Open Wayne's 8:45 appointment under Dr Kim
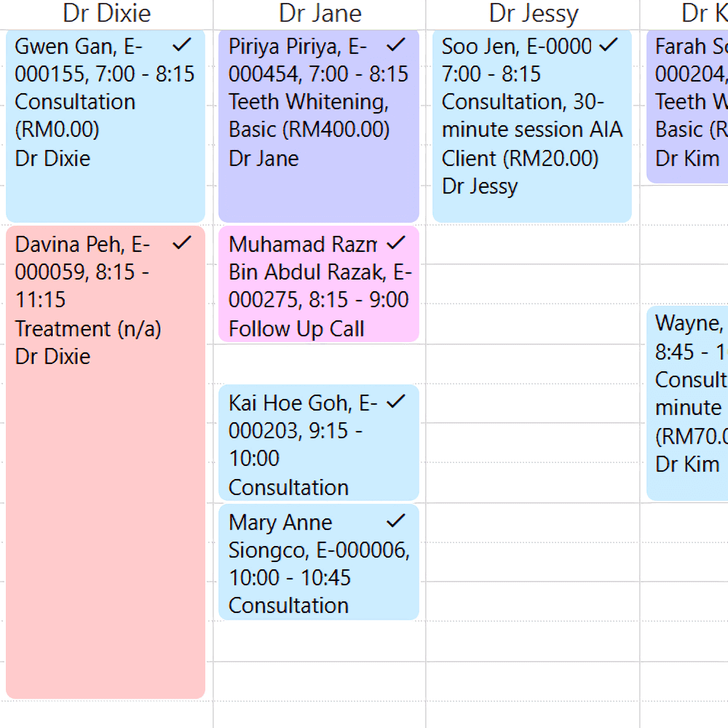This screenshot has height=728, width=728. [x=688, y=408]
